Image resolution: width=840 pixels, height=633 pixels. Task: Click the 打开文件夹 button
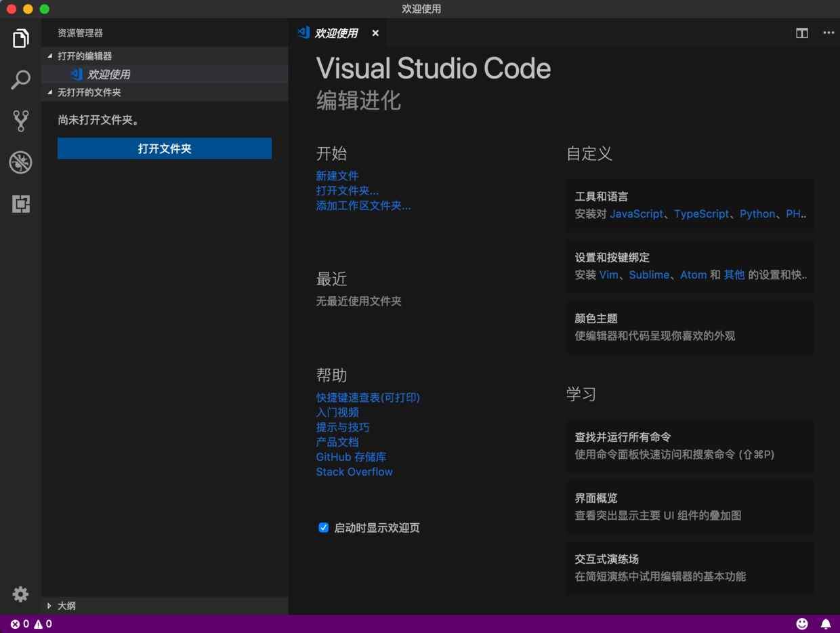164,148
